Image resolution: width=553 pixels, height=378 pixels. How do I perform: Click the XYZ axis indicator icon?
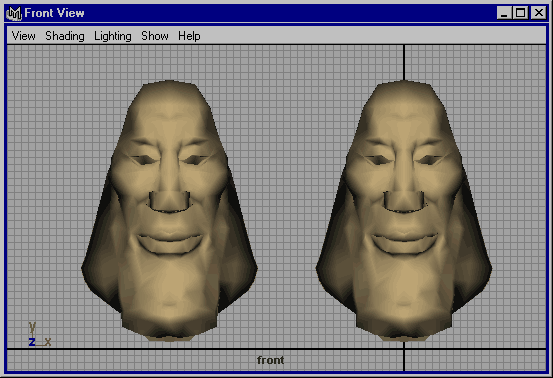(39, 334)
